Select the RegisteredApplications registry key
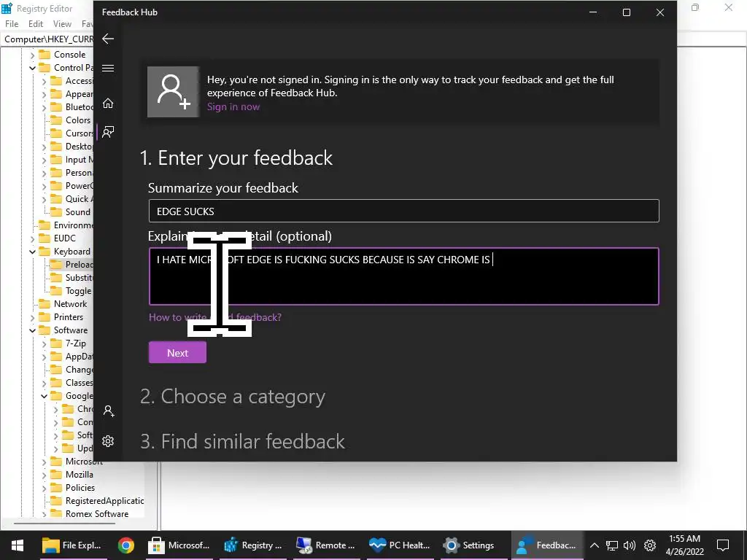Screen dimensions: 747x560 pyautogui.click(x=104, y=500)
